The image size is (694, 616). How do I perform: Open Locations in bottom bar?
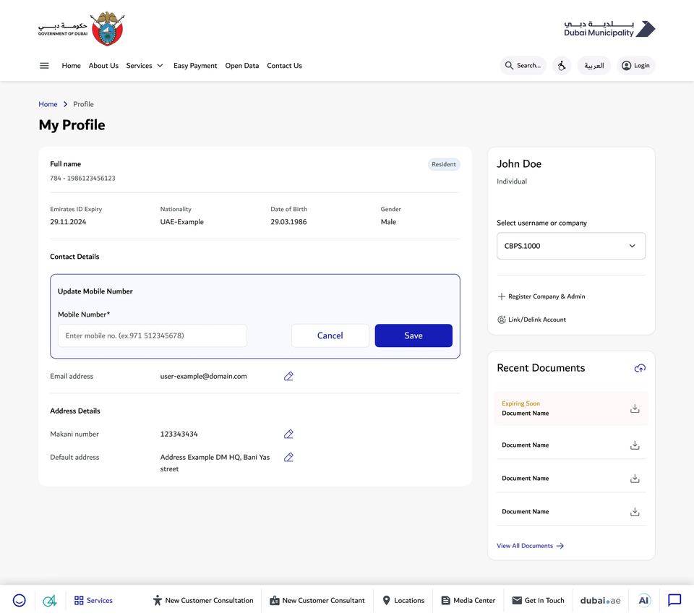[403, 601]
